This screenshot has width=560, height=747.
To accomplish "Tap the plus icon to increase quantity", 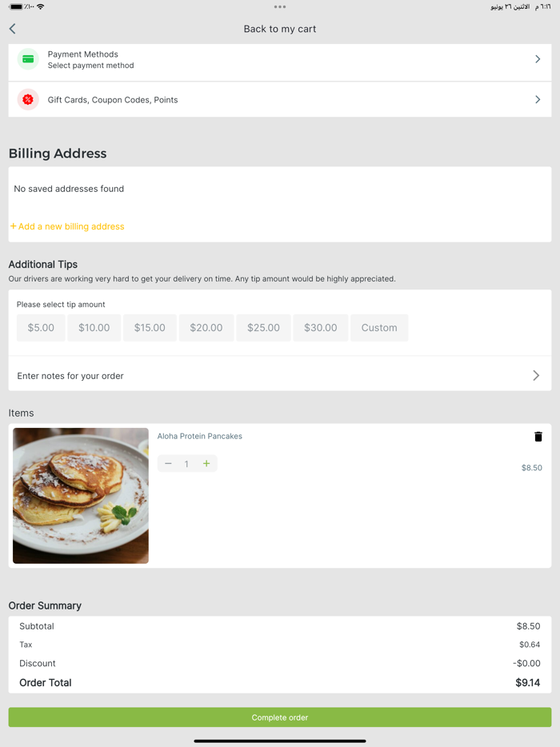I will click(206, 463).
